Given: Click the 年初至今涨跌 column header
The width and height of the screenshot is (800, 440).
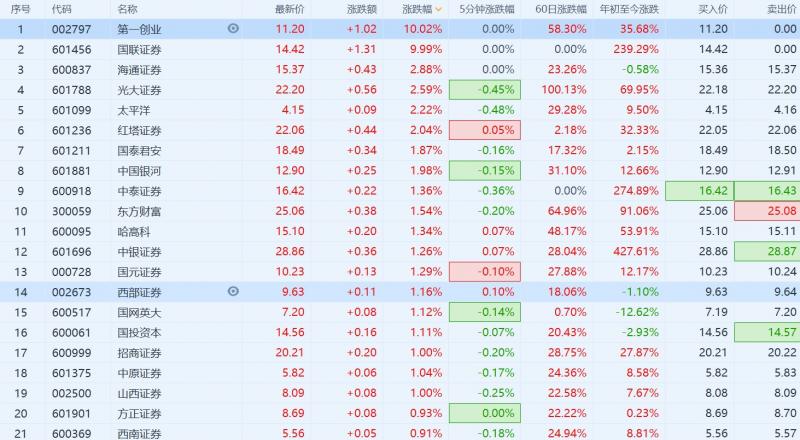Looking at the screenshot, I should click(629, 9).
